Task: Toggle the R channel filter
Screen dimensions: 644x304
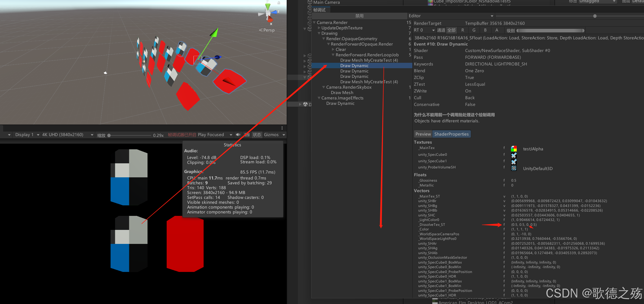Action: tap(463, 30)
